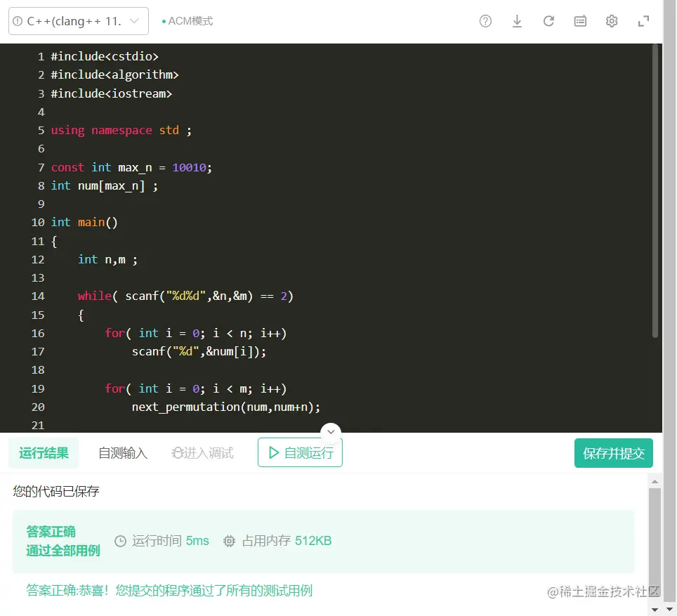Open the editor settings gear icon
Screen dimensions: 677x616
612,21
